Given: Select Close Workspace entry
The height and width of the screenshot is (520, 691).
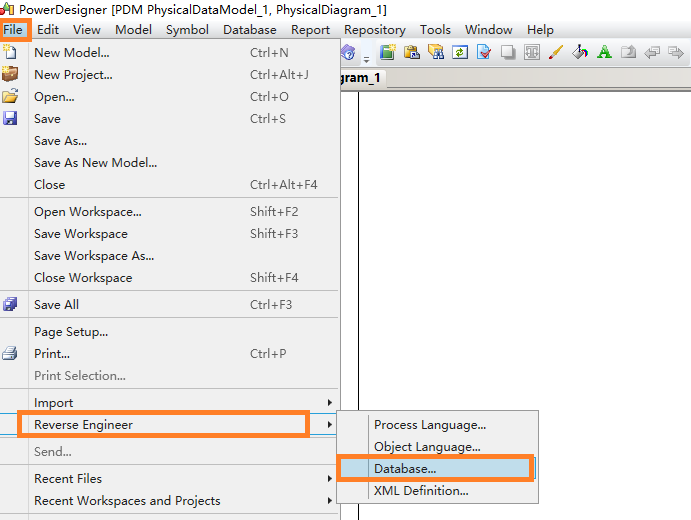Looking at the screenshot, I should pos(169,278).
